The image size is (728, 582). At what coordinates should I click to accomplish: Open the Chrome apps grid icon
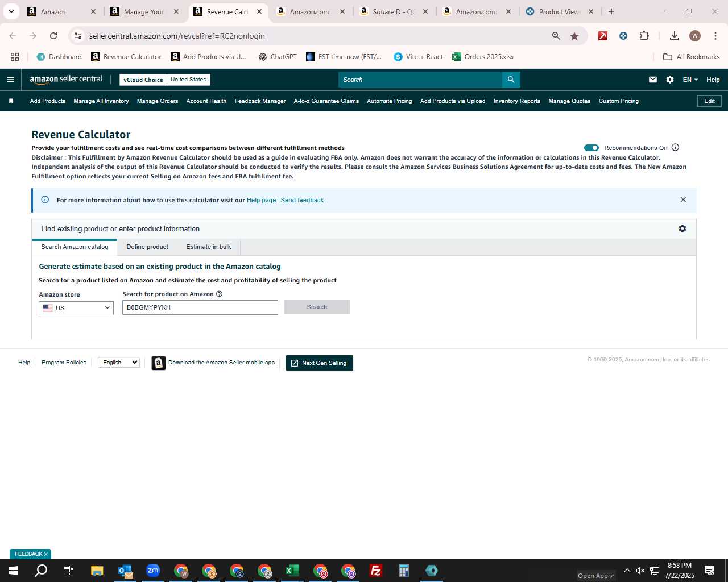[x=15, y=57]
